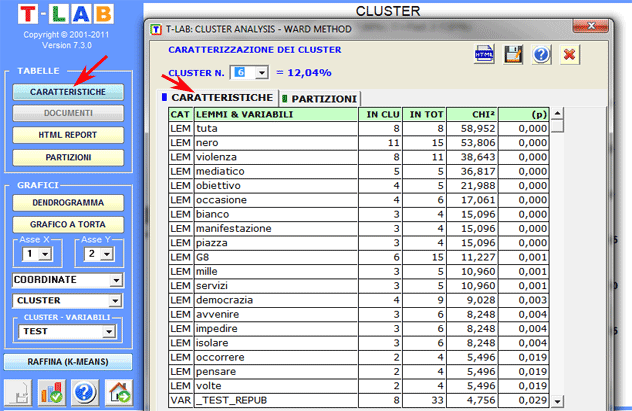Open the bar chart checkmark icon
This screenshot has width=632, height=411.
[52, 392]
